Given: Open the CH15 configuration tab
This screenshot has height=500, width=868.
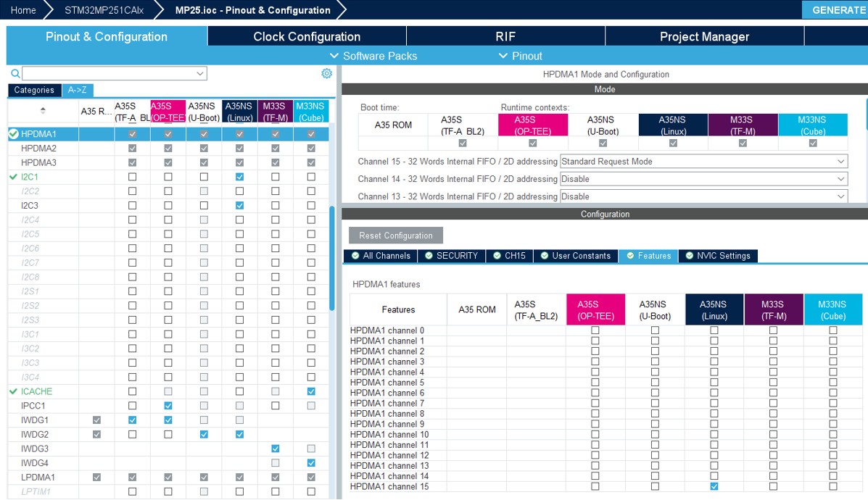Looking at the screenshot, I should 509,256.
